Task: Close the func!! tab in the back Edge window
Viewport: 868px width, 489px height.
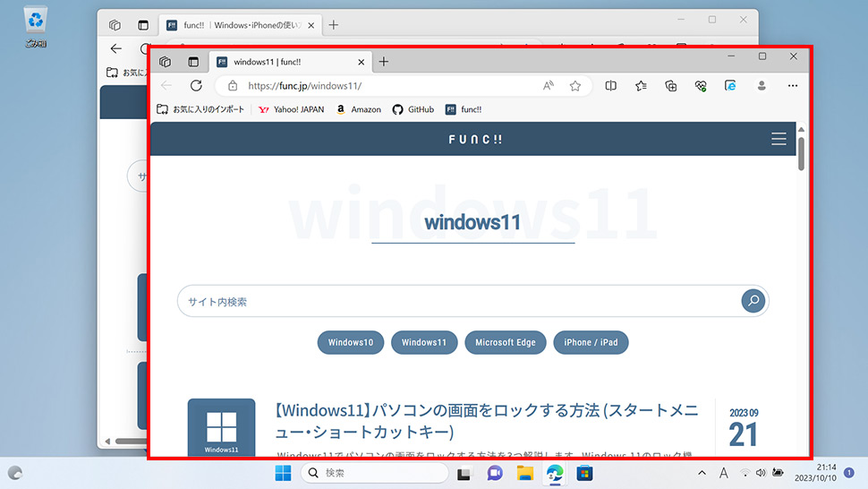Action: (311, 25)
